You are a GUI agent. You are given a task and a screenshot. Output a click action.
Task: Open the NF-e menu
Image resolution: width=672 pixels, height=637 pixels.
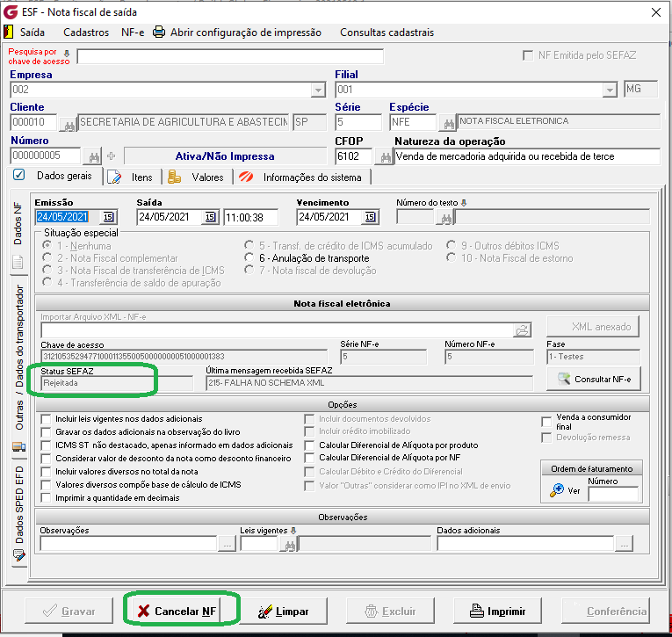click(x=133, y=33)
